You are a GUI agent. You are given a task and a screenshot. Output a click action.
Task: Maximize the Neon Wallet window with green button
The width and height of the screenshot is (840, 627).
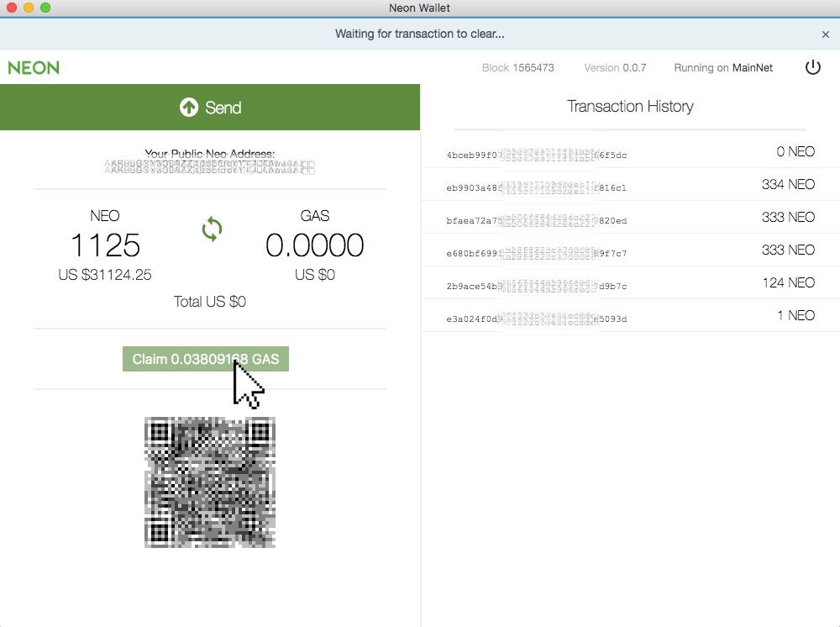click(45, 8)
